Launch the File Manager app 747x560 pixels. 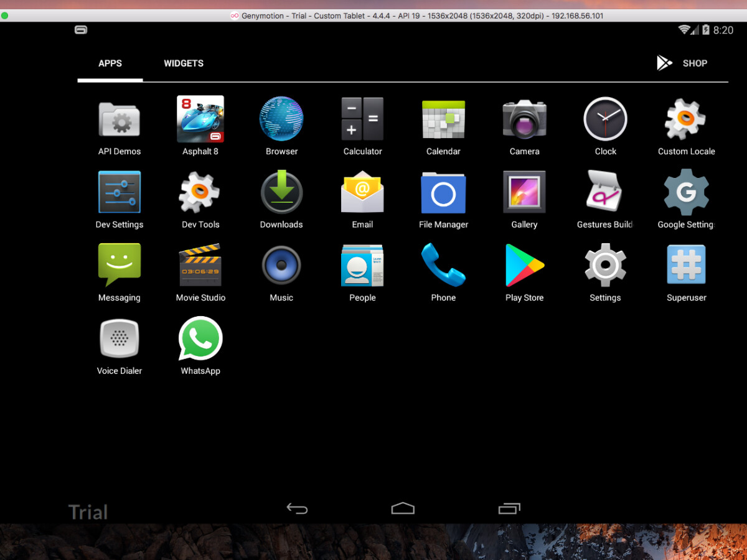coord(443,192)
